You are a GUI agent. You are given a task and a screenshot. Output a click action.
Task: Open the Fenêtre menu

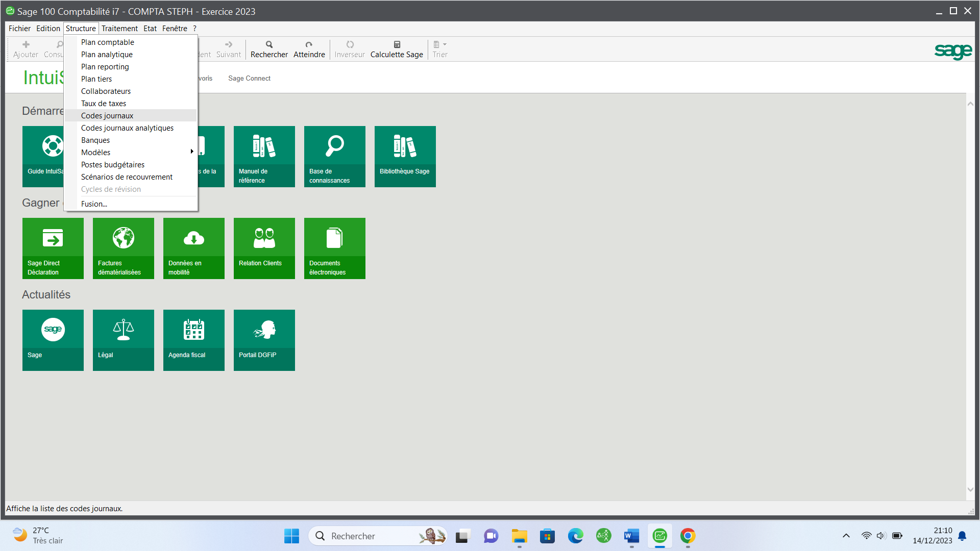[x=175, y=29]
